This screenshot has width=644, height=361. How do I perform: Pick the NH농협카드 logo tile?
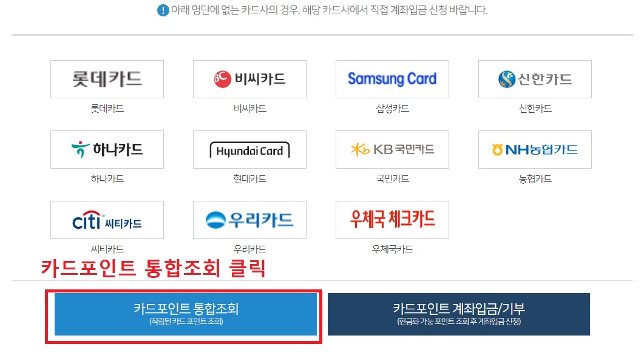[535, 149]
